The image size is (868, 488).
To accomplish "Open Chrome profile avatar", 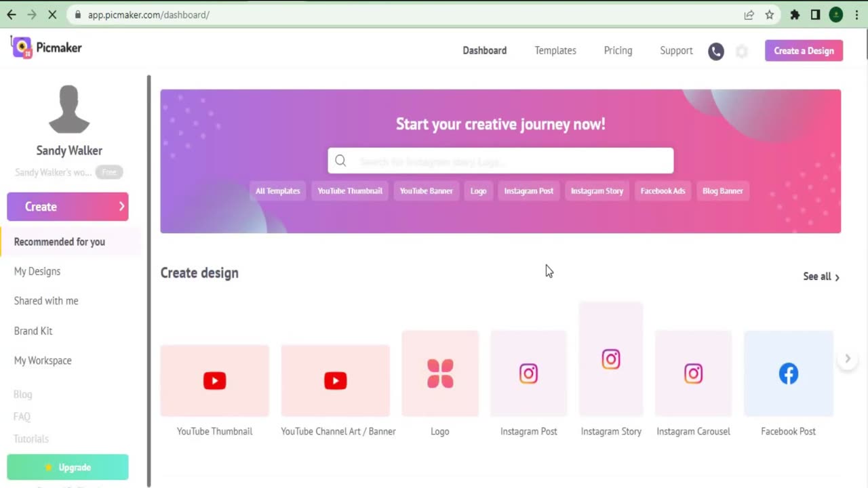I will point(836,14).
